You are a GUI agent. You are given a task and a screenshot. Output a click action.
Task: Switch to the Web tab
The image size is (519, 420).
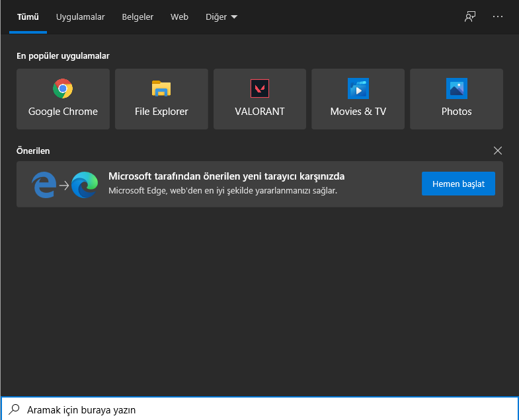[179, 17]
